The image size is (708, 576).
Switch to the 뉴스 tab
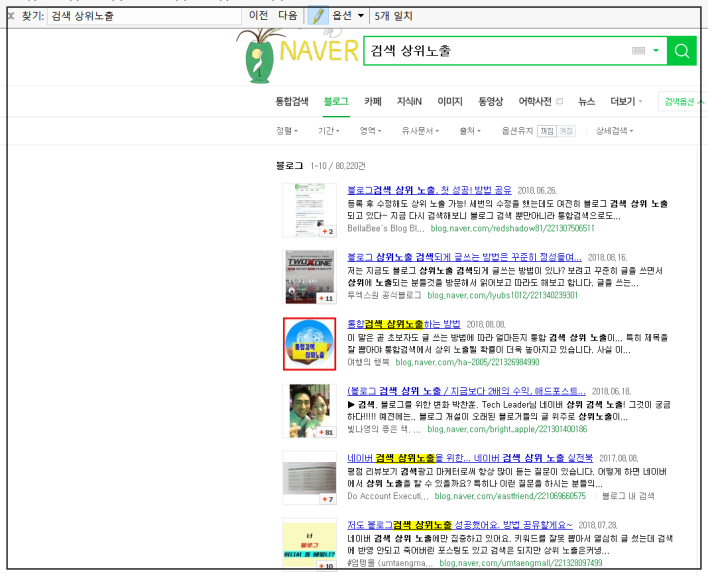pyautogui.click(x=587, y=102)
